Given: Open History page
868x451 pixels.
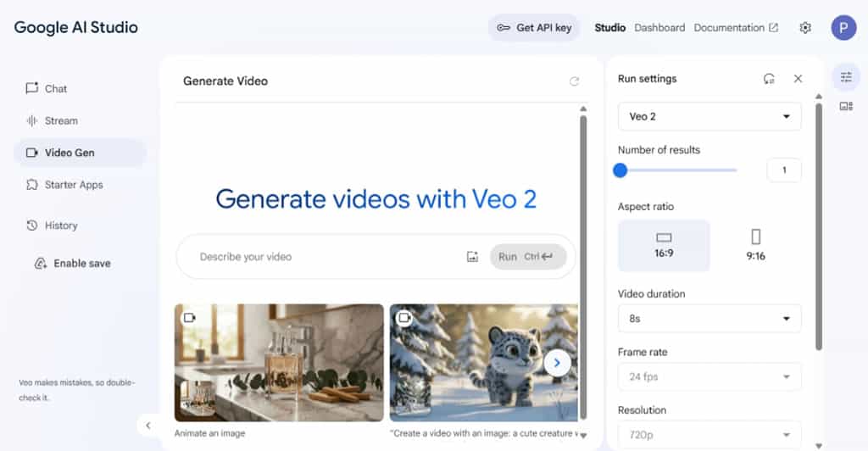Looking at the screenshot, I should 52,225.
